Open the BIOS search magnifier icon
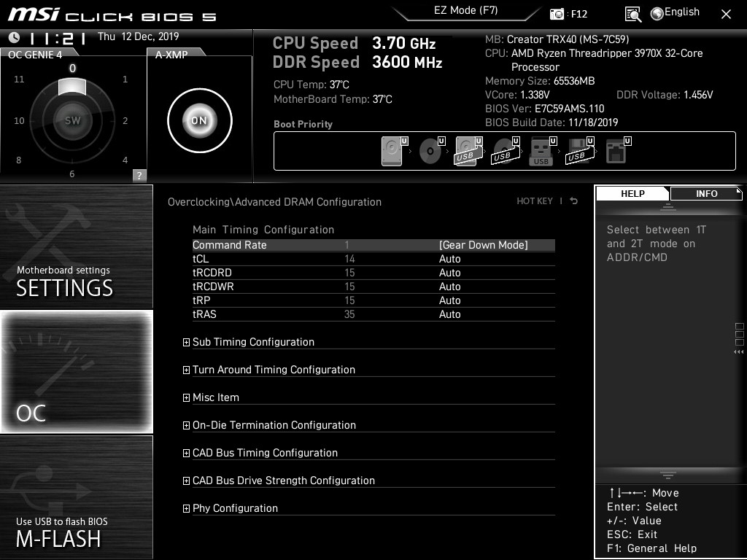Screen dimensions: 747x560 [x=632, y=15]
